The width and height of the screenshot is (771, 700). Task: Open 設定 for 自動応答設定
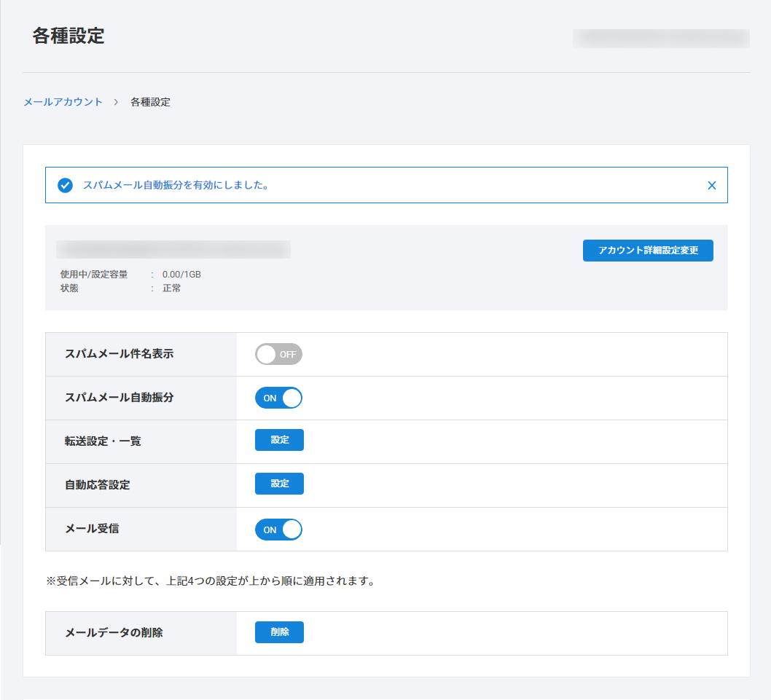tap(279, 484)
